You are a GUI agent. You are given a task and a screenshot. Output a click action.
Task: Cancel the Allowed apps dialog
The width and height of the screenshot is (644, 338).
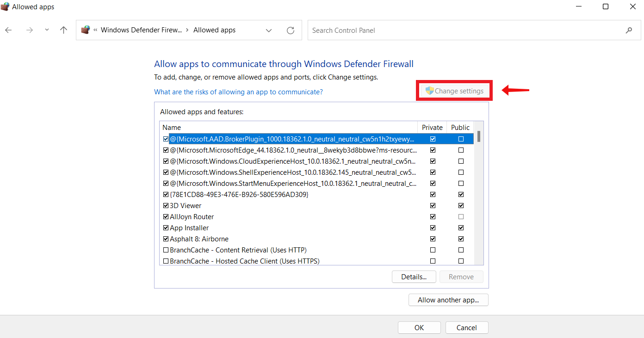(467, 328)
